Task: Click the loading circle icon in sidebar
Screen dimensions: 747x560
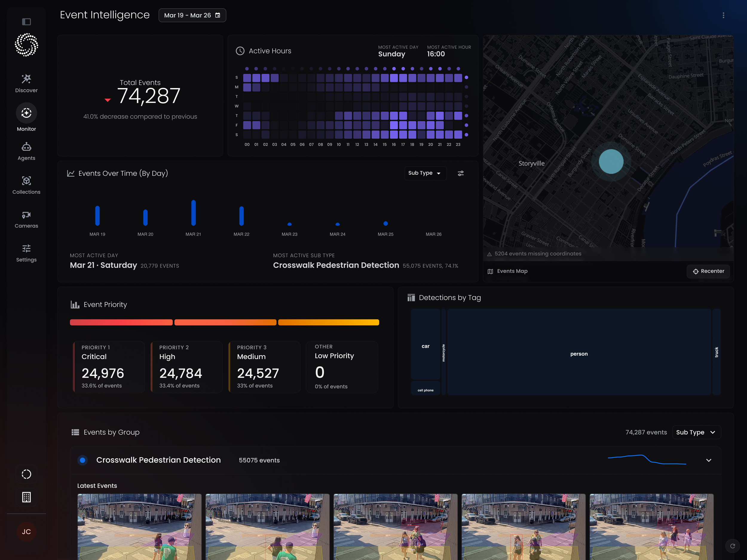Action: (26, 474)
